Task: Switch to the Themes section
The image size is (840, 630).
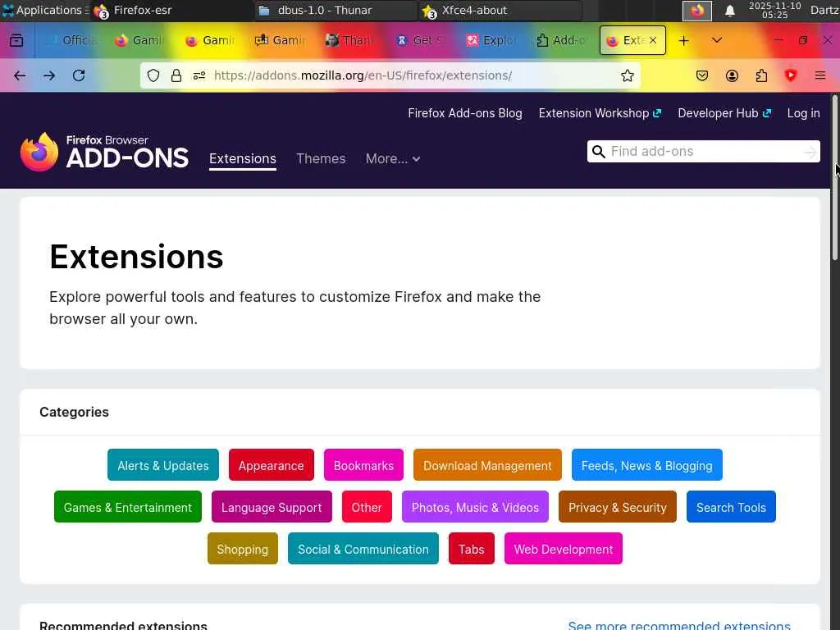Action: (321, 158)
